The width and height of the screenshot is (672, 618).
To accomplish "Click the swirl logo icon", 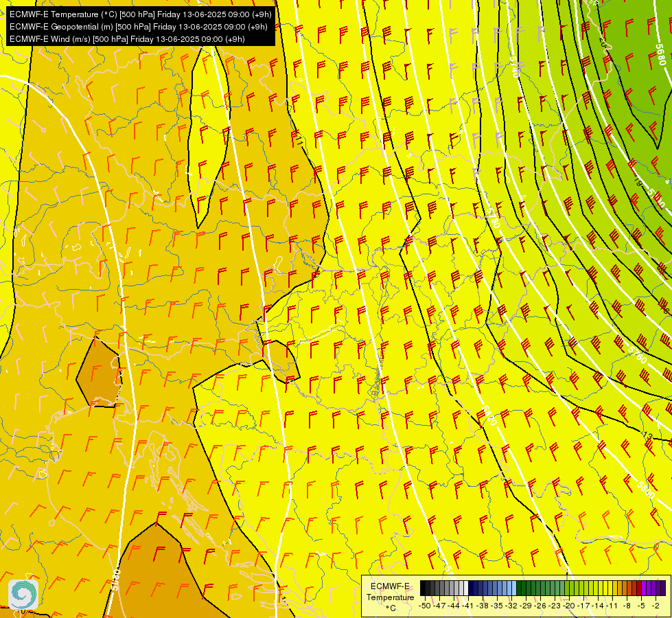I will coord(23,594).
